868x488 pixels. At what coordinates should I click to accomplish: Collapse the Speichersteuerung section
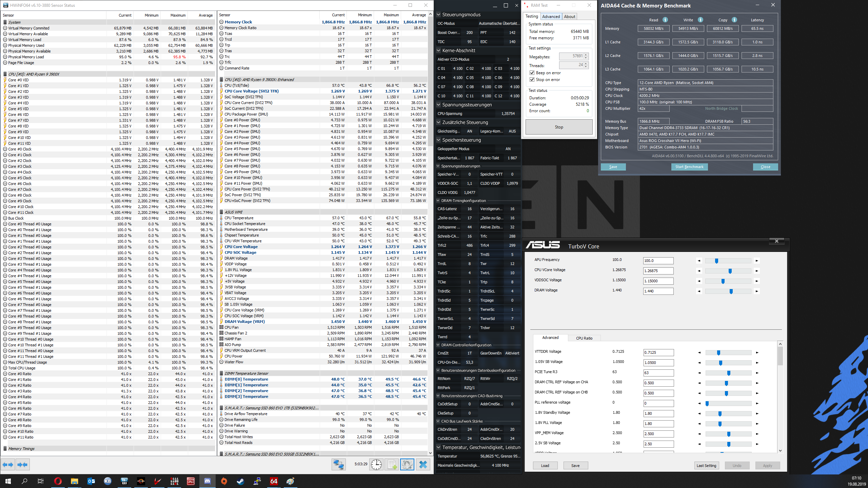click(438, 140)
